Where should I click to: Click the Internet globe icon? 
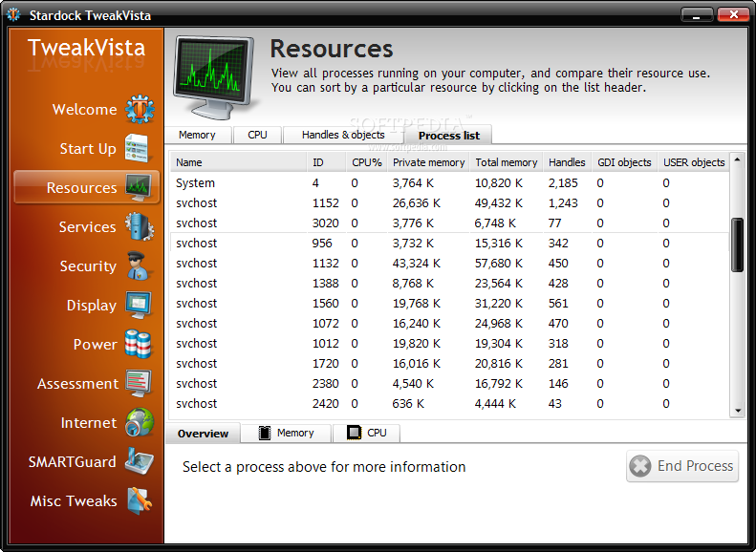tap(140, 422)
